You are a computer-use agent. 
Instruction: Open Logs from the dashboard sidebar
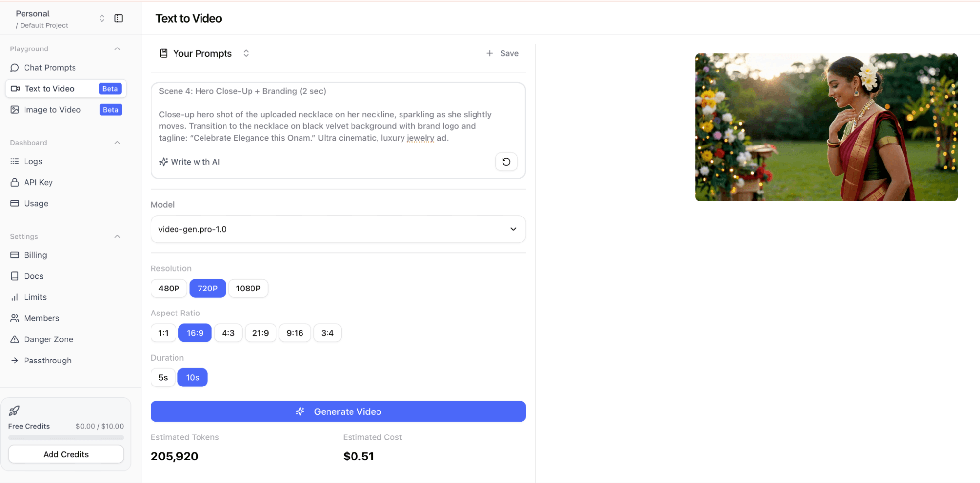pos(33,161)
